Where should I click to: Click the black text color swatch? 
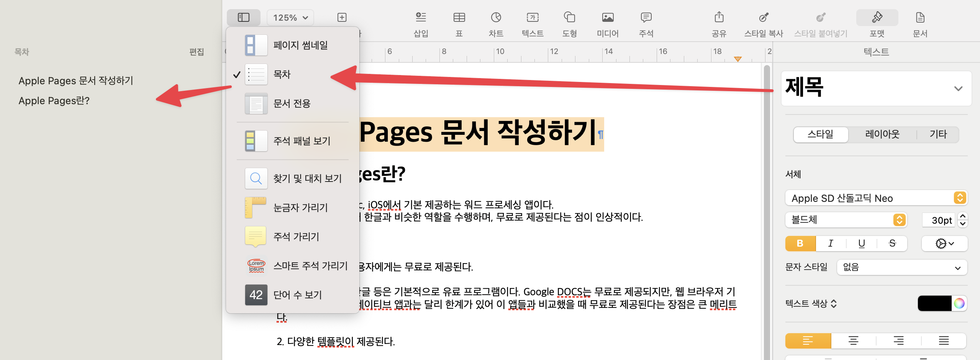coord(934,304)
